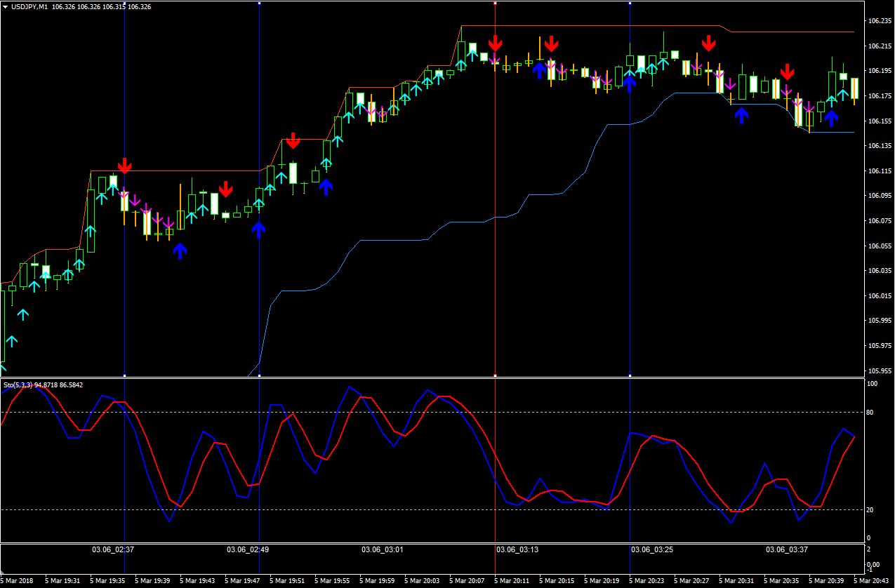This screenshot has height=588, width=895.
Task: Click the 03.06_03:25 vertical line label
Action: tap(651, 549)
